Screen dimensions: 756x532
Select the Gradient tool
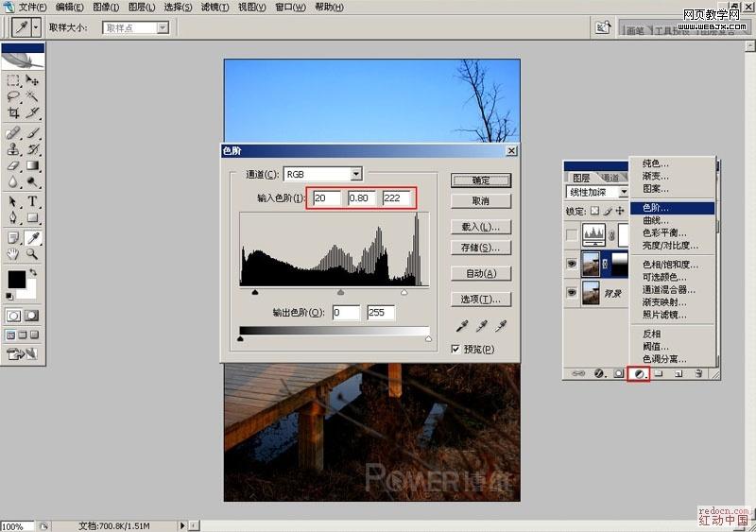[x=32, y=165]
